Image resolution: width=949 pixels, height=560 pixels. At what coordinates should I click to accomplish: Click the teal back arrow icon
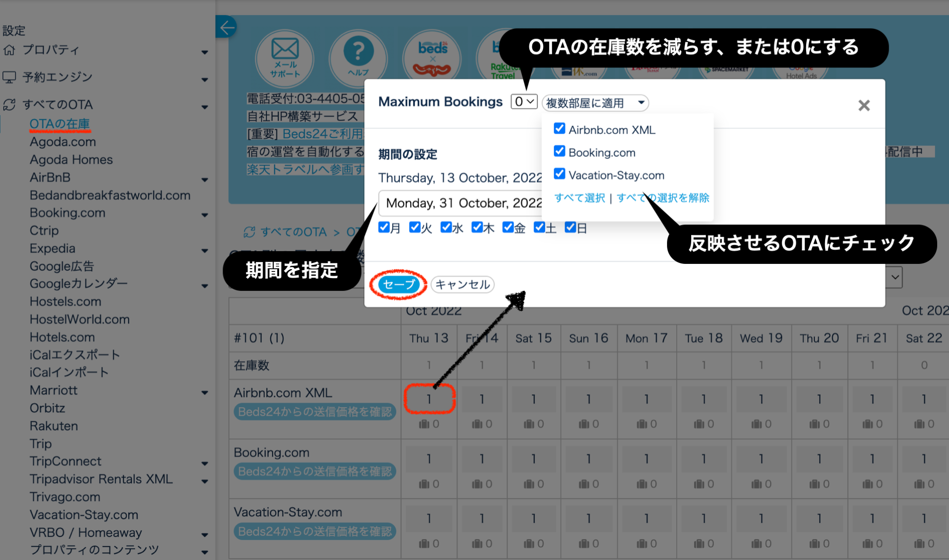pyautogui.click(x=227, y=27)
